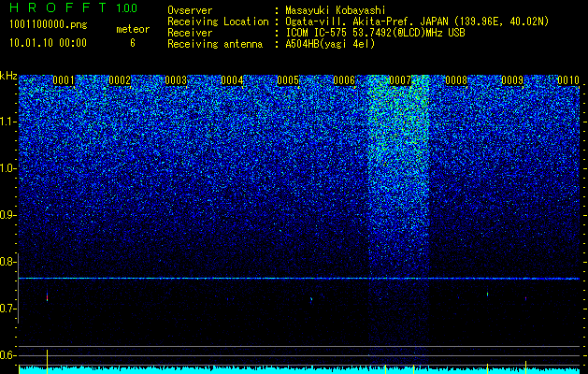Jump to minute marker 0008

point(456,80)
